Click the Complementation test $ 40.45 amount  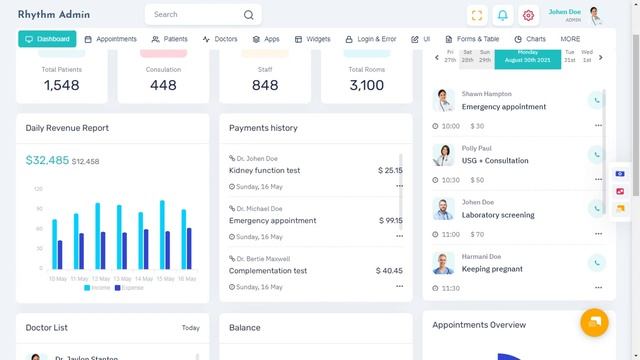pyautogui.click(x=389, y=271)
